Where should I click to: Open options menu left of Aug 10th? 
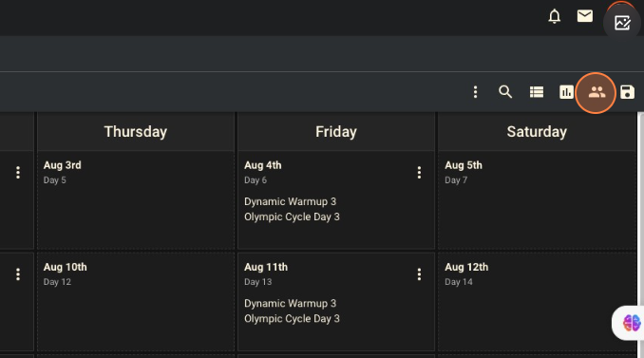pos(18,273)
